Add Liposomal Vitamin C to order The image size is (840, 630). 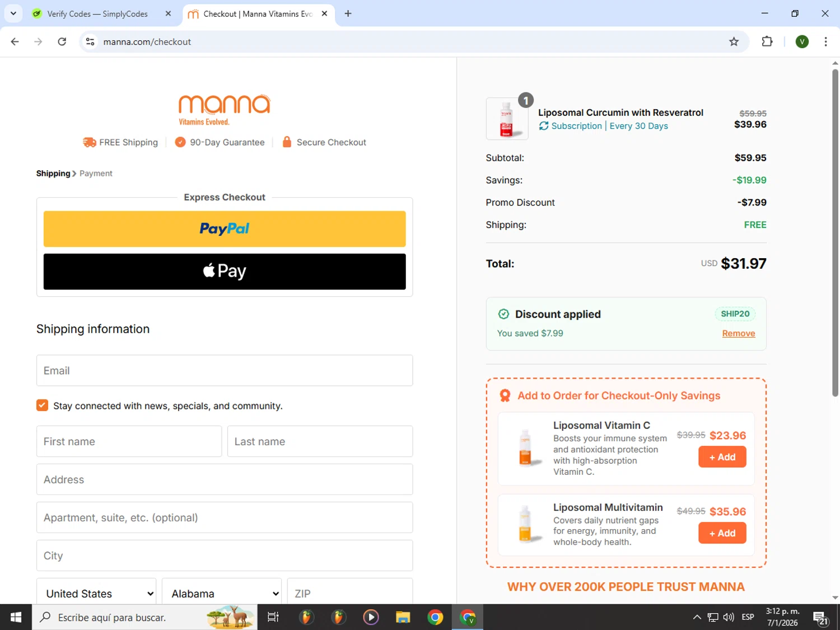pos(722,457)
